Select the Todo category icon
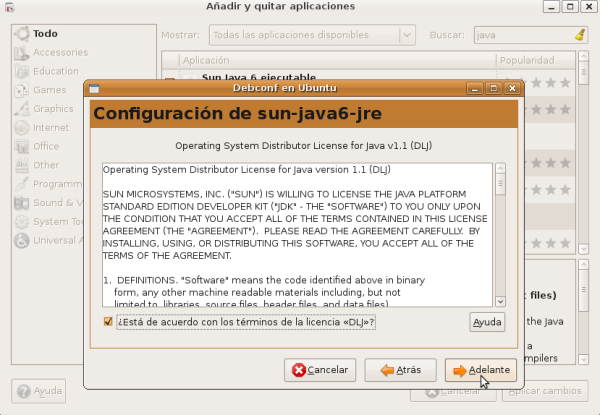The height and width of the screenshot is (415, 600). [x=21, y=33]
